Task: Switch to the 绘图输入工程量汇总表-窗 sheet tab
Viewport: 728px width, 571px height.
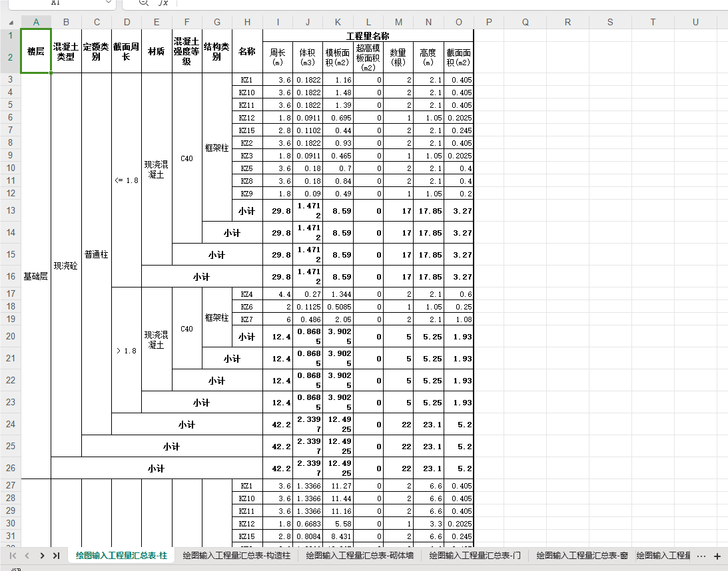Action: 582,555
